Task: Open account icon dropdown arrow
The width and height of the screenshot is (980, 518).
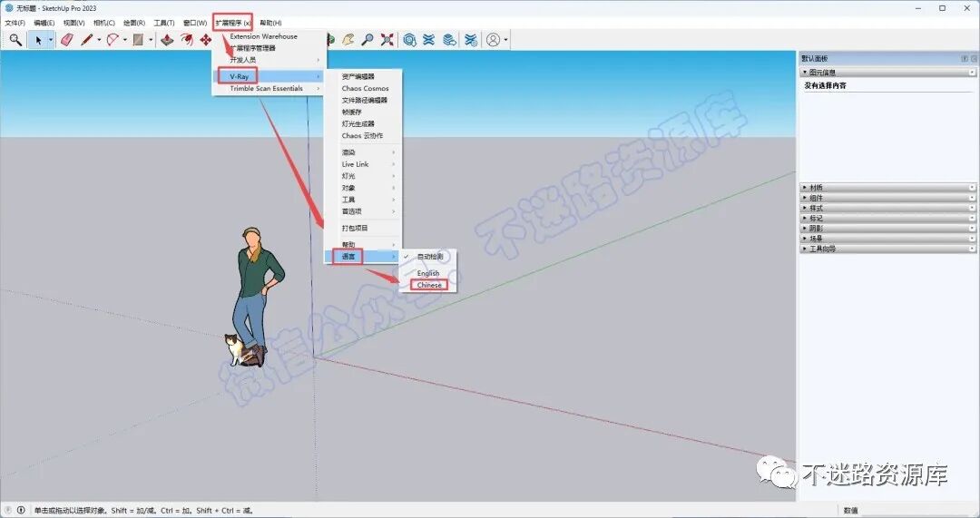Action: [505, 40]
